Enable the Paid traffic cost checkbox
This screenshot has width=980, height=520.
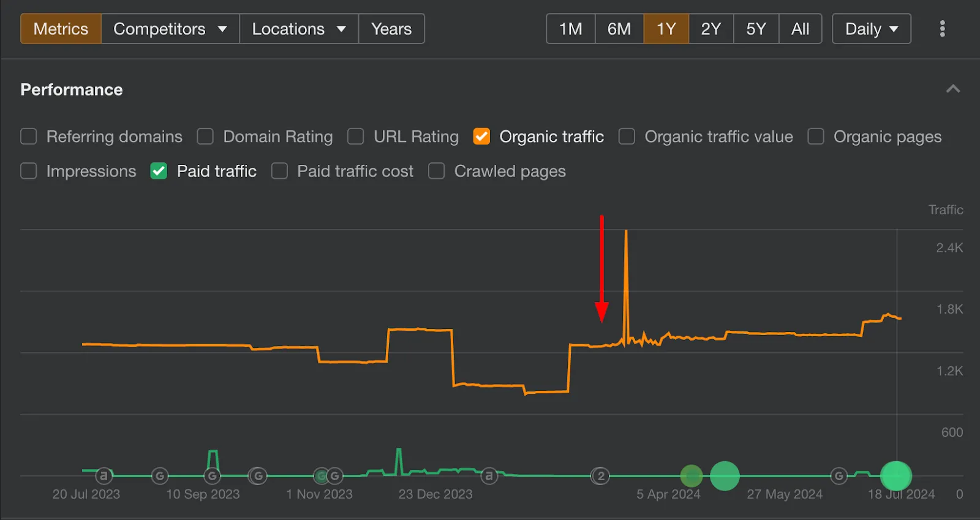pos(279,171)
